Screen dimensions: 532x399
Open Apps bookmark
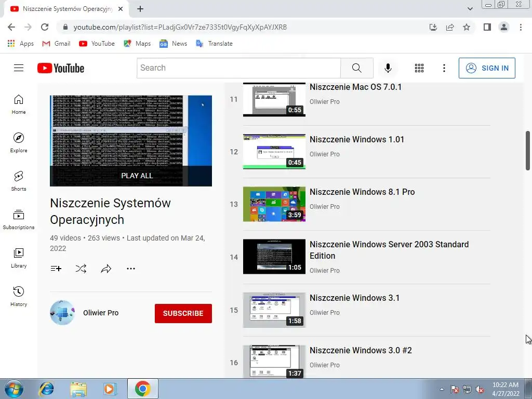[21, 44]
